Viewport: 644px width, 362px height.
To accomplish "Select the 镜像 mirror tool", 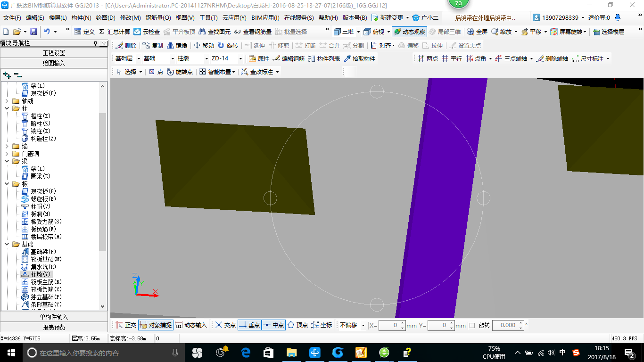I will pos(177,46).
